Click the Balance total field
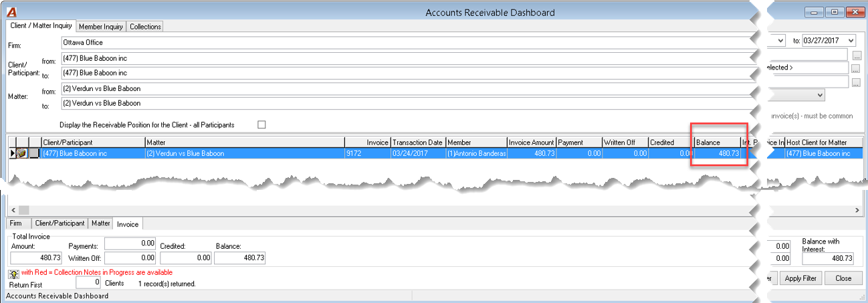Viewport: 868px width, 303px height. point(241,258)
